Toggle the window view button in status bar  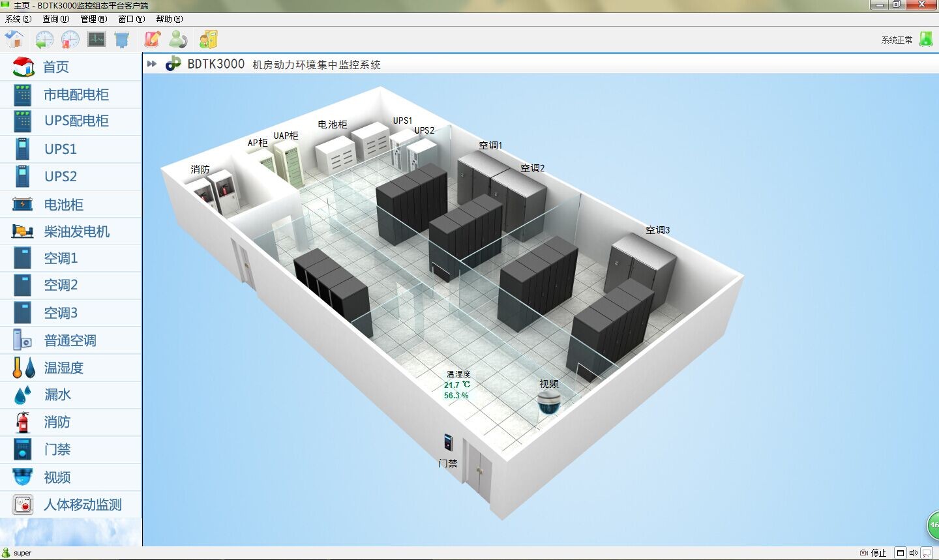901,553
